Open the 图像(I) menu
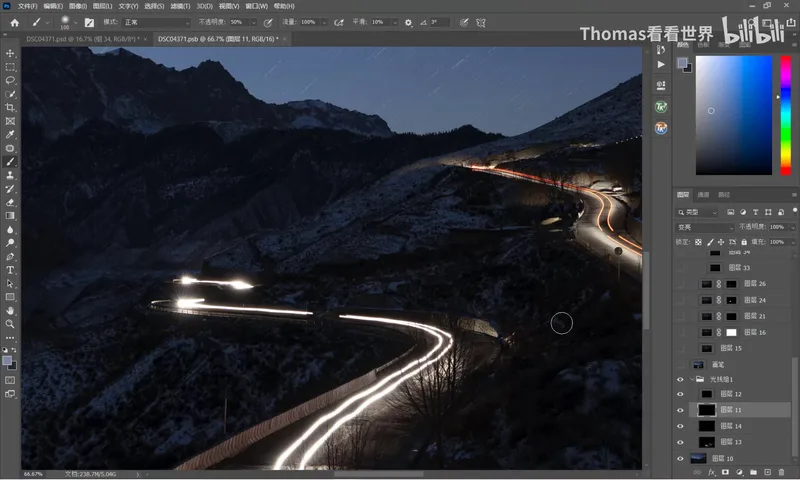The image size is (800, 480). point(78,6)
